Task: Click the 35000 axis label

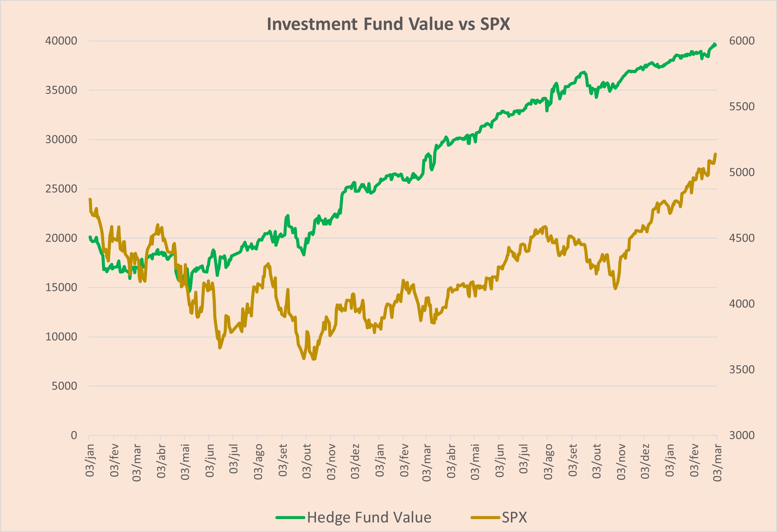Action: [61, 90]
